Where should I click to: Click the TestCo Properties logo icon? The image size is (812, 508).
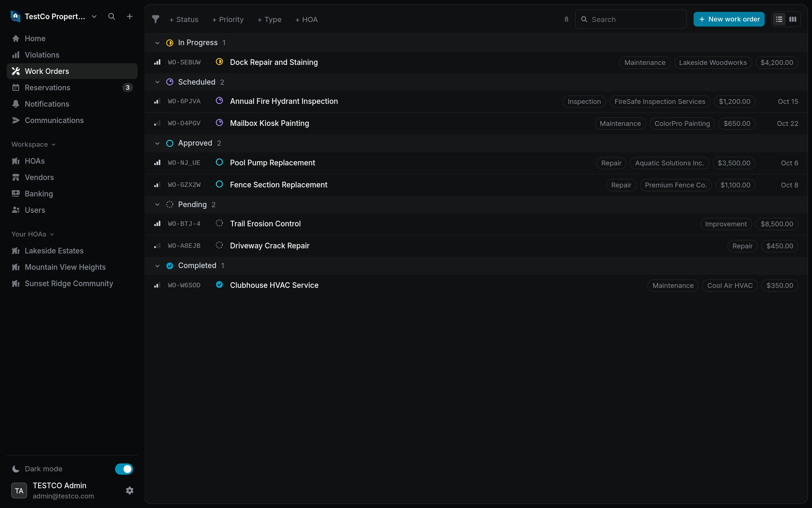[16, 16]
